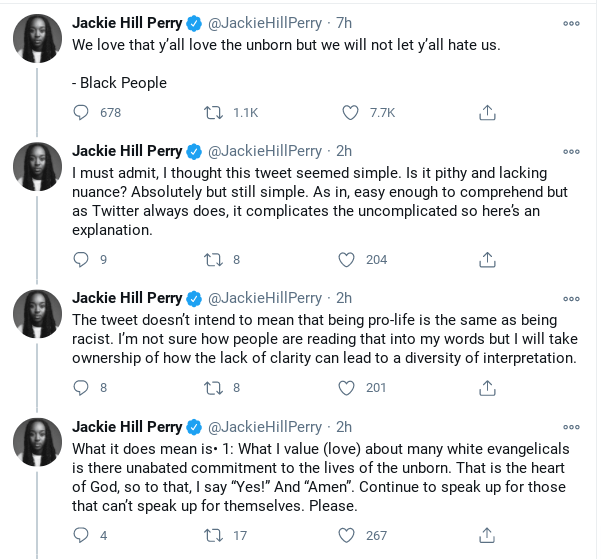Screen dimensions: 601x559
Task: Like the tweet with 204 likes
Action: tap(348, 260)
